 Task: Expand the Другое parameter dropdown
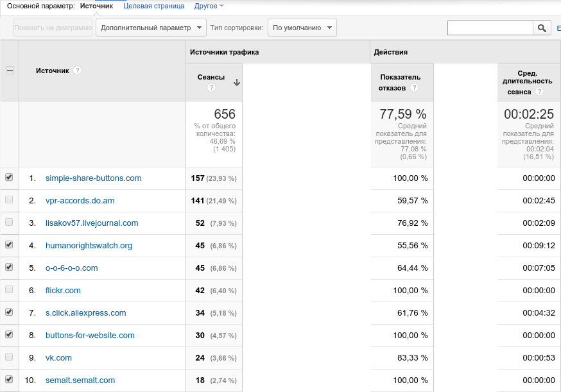point(209,6)
